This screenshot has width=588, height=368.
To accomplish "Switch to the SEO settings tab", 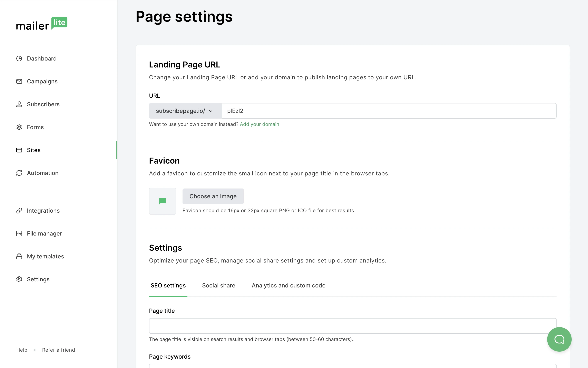I will point(168,285).
